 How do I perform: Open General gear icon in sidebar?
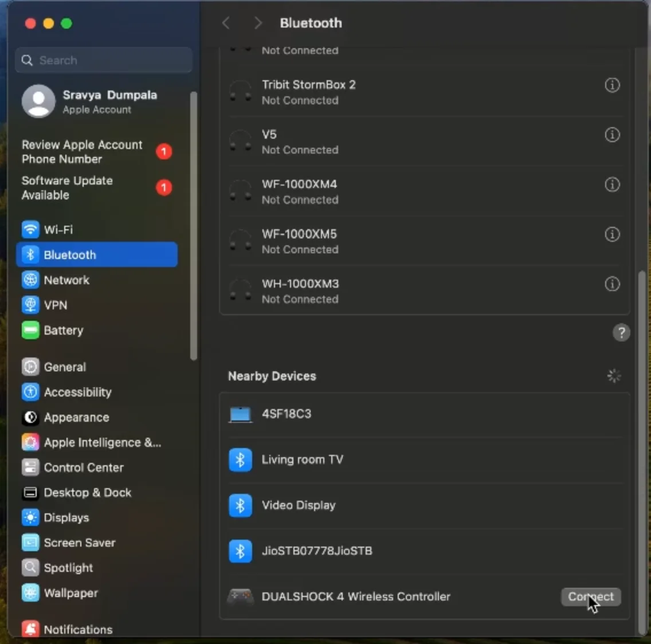point(30,367)
